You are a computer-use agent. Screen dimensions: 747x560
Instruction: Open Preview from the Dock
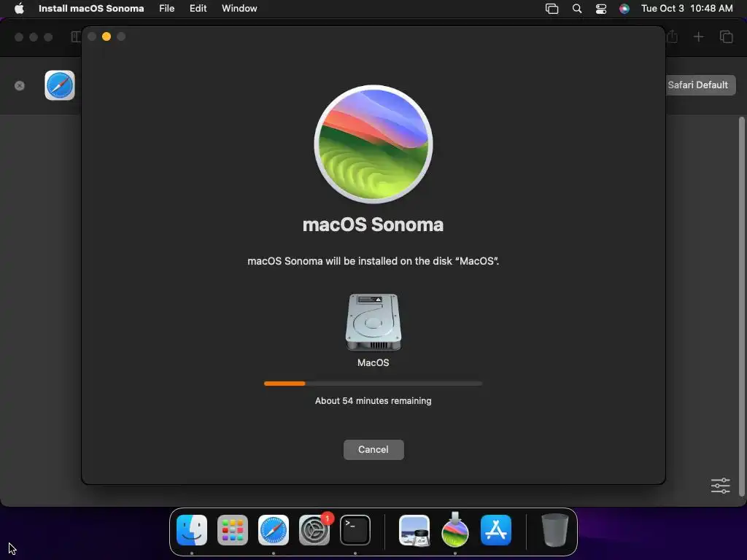click(414, 530)
